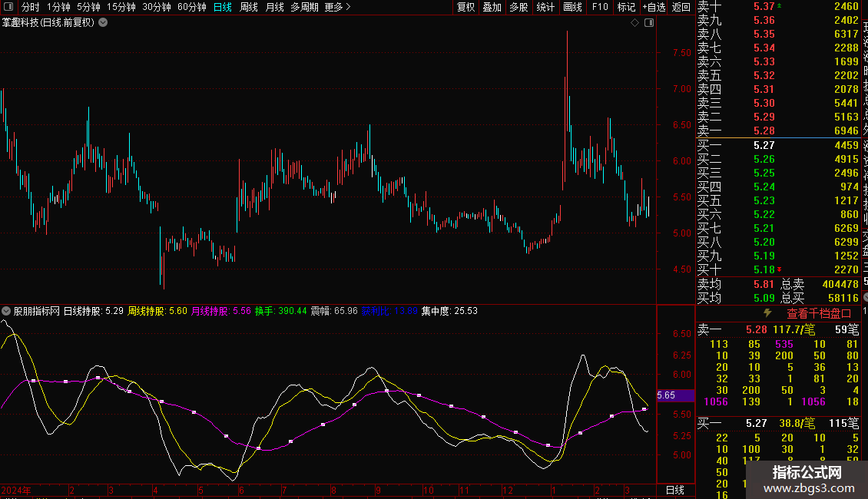
Task: Click the 卖均 5.81 average value
Action: (x=764, y=284)
